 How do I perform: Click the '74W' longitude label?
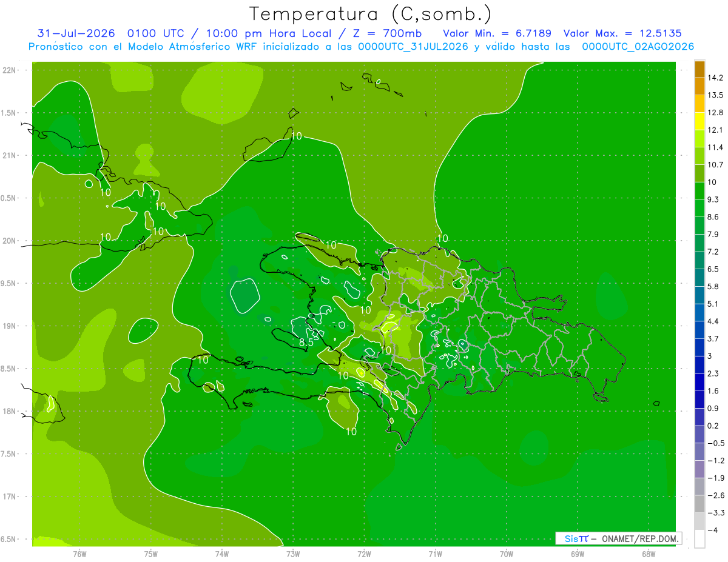pos(221,554)
